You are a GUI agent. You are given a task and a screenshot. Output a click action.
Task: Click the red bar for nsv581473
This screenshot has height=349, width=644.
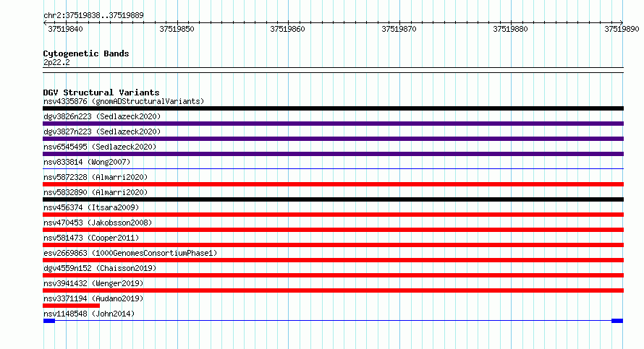pyautogui.click(x=333, y=245)
